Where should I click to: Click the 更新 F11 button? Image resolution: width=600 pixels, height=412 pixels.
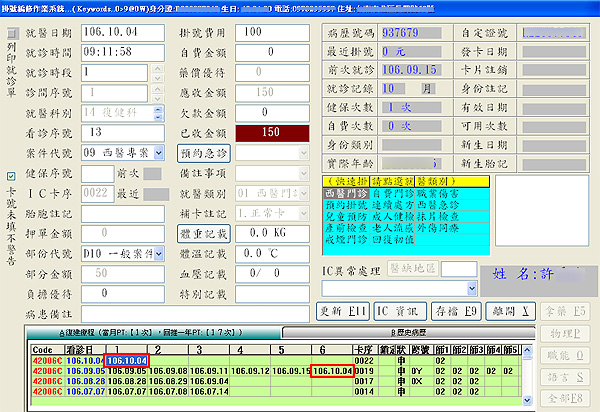pos(343,310)
